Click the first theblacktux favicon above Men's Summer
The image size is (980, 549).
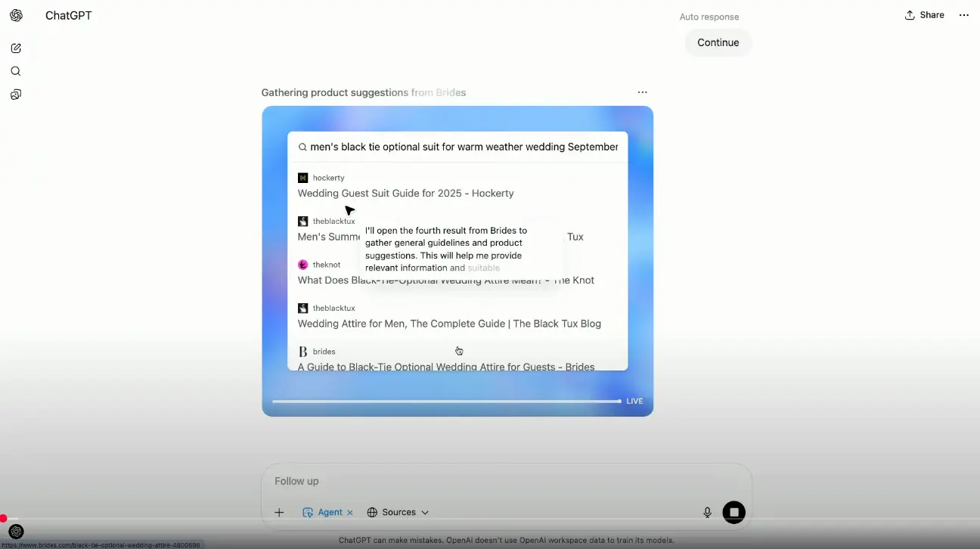click(302, 222)
